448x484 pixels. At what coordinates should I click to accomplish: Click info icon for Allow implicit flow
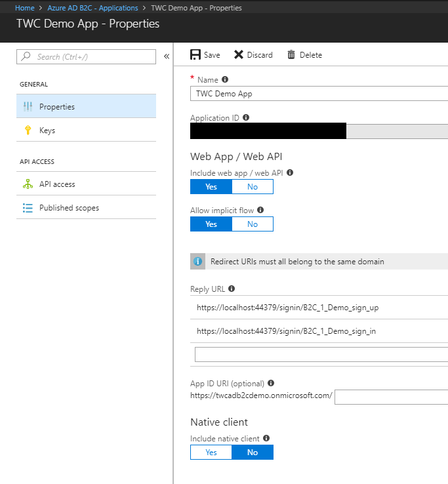point(260,210)
